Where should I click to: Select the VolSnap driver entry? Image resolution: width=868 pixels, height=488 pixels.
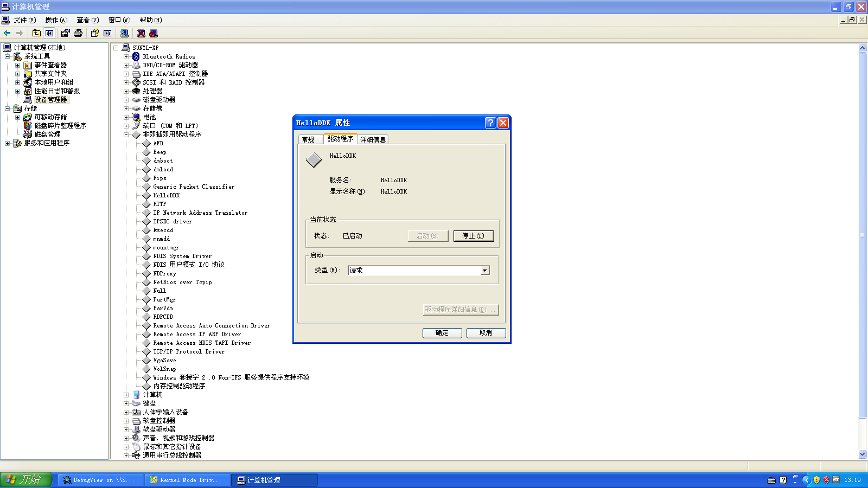pyautogui.click(x=164, y=369)
